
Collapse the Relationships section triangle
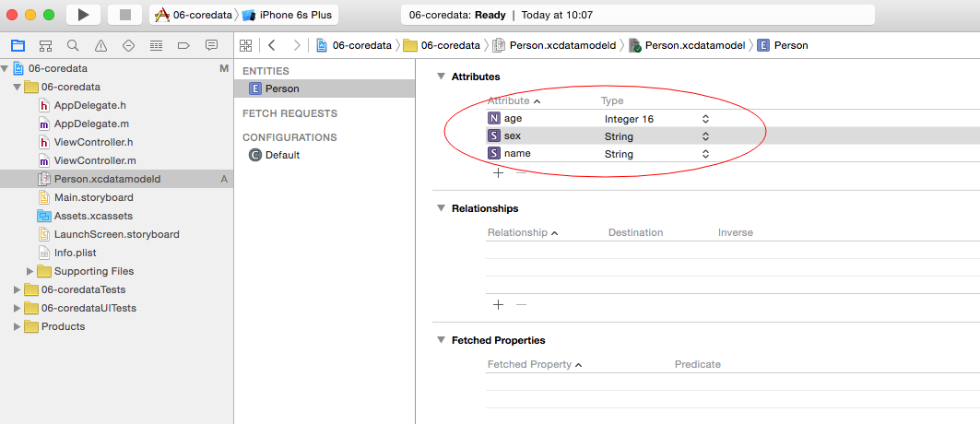pyautogui.click(x=441, y=208)
